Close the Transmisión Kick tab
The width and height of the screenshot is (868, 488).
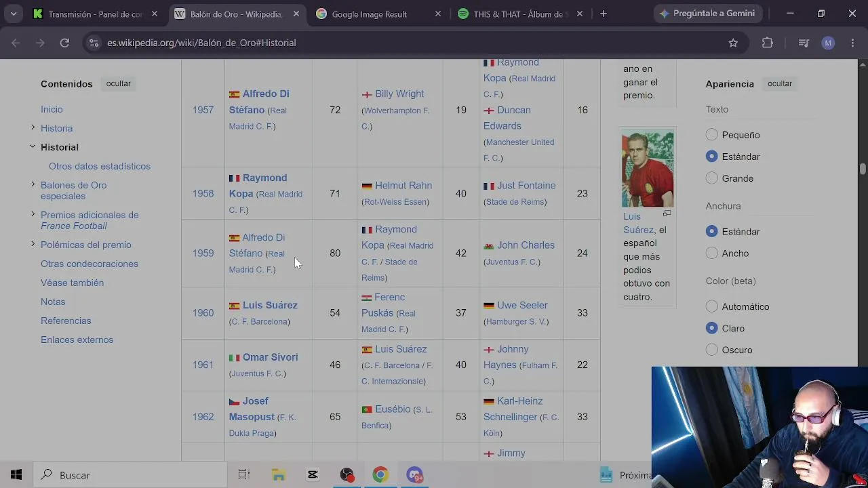coord(155,14)
